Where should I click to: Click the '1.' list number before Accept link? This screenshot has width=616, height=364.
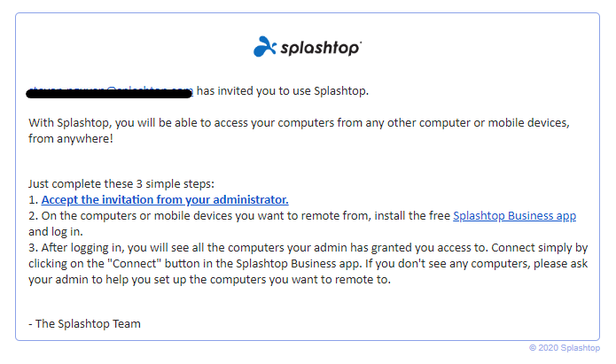click(x=34, y=200)
